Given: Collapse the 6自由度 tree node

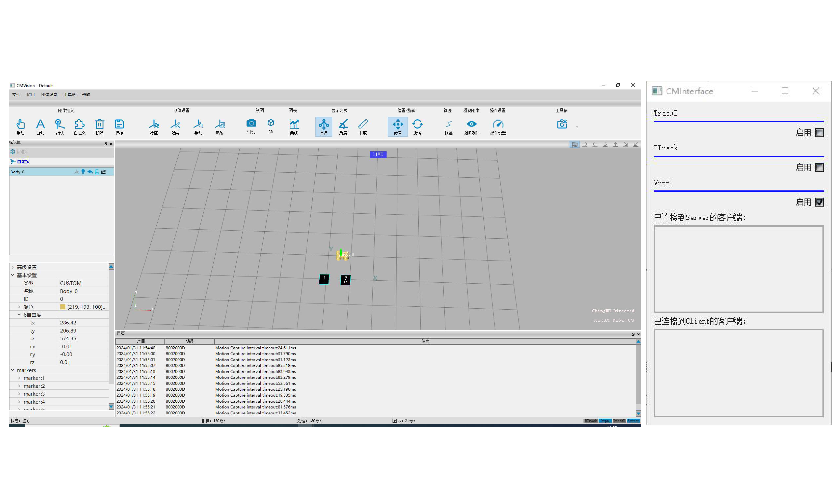Looking at the screenshot, I should click(x=19, y=315).
